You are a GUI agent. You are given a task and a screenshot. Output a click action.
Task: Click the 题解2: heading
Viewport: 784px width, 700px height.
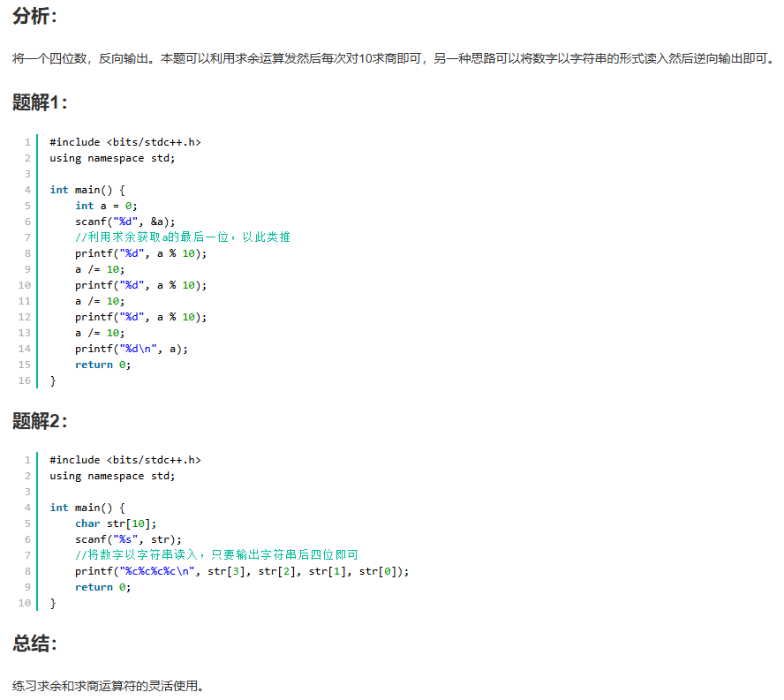[40, 421]
